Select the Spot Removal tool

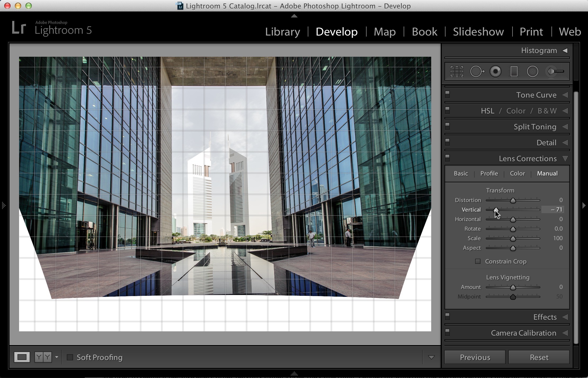pyautogui.click(x=477, y=71)
